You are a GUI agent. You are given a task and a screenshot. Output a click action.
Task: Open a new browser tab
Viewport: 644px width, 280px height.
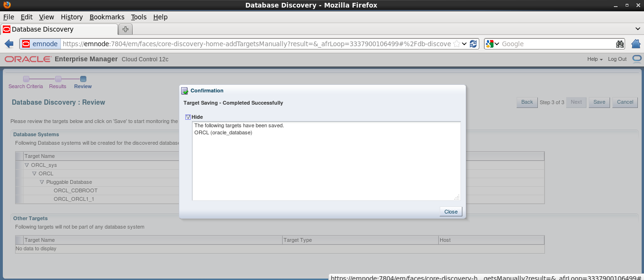pyautogui.click(x=125, y=29)
